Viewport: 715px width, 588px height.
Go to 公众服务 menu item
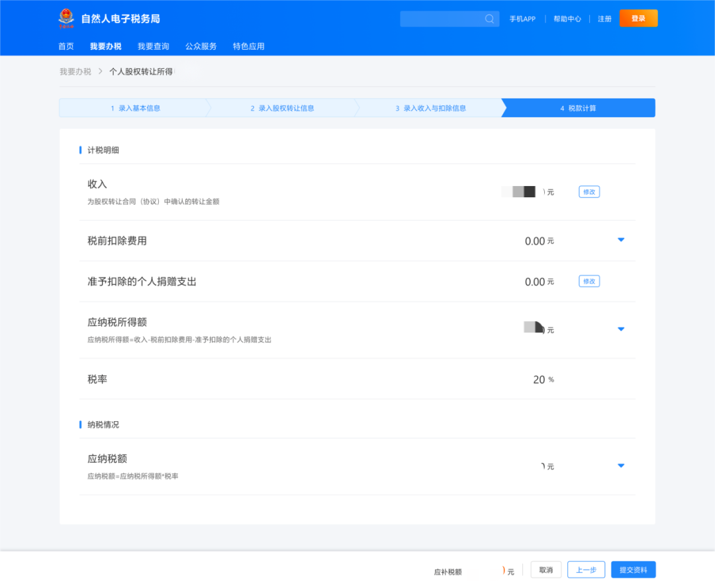pos(201,46)
